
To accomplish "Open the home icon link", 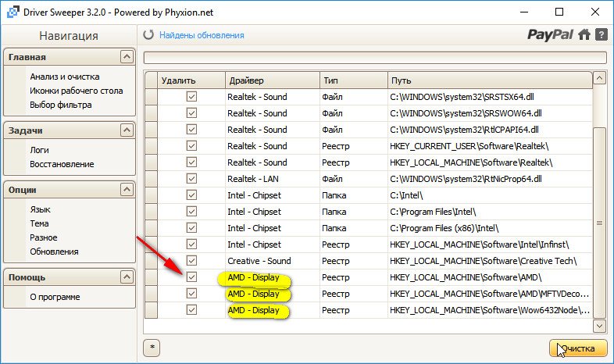I will point(584,35).
